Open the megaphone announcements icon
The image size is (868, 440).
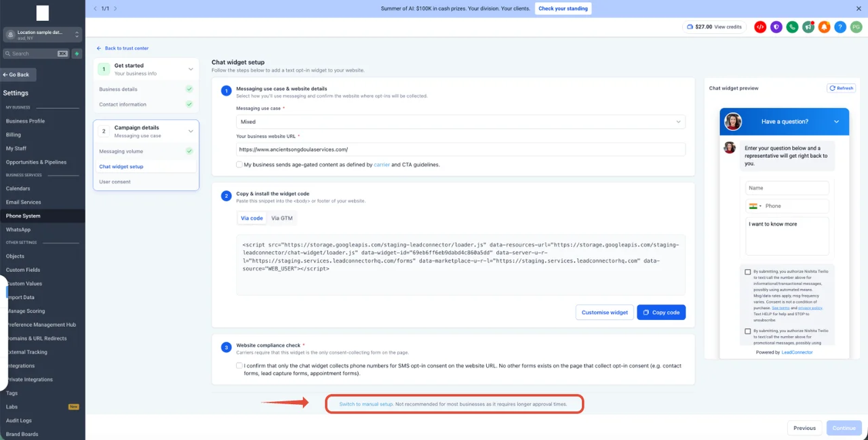tap(808, 27)
